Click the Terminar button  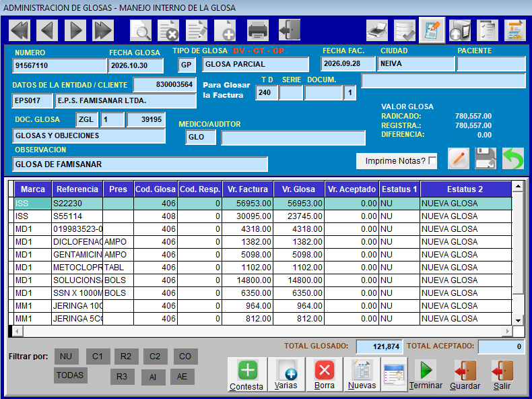pos(426,375)
